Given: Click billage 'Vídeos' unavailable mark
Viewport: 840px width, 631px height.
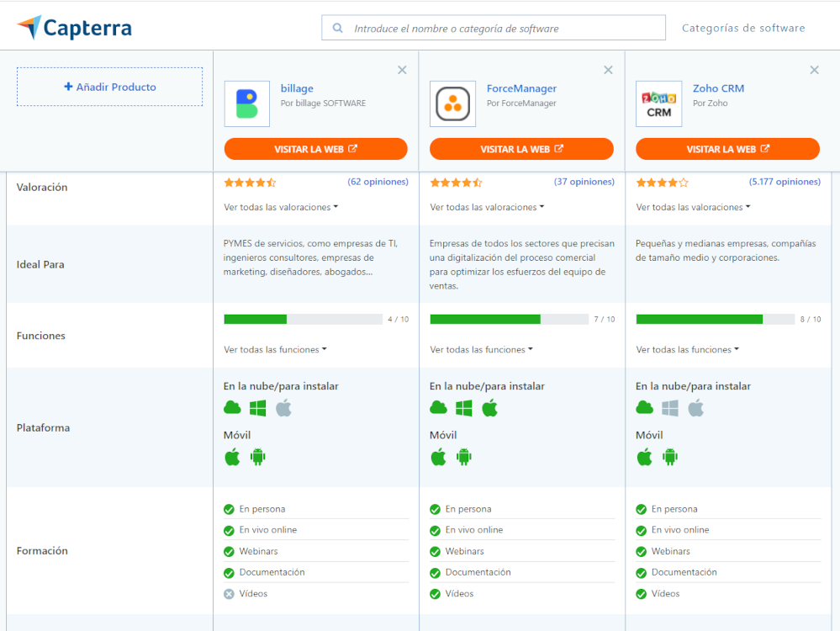Looking at the screenshot, I should click(x=230, y=594).
